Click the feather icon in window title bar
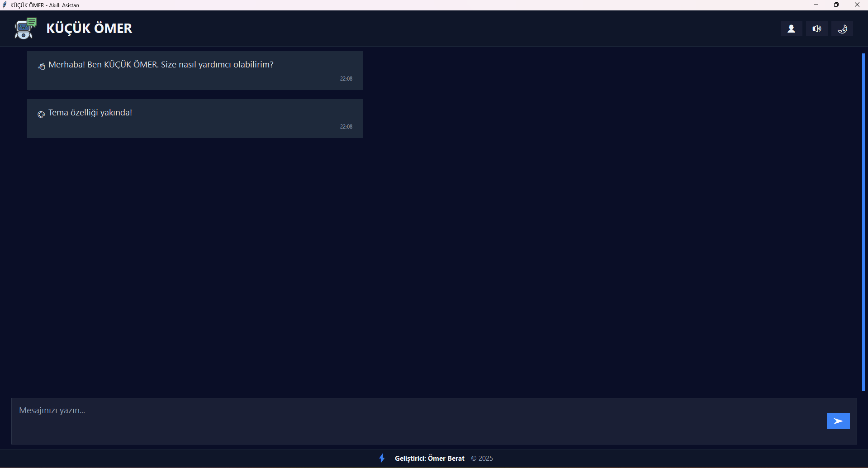Viewport: 868px width, 468px height. pos(5,5)
